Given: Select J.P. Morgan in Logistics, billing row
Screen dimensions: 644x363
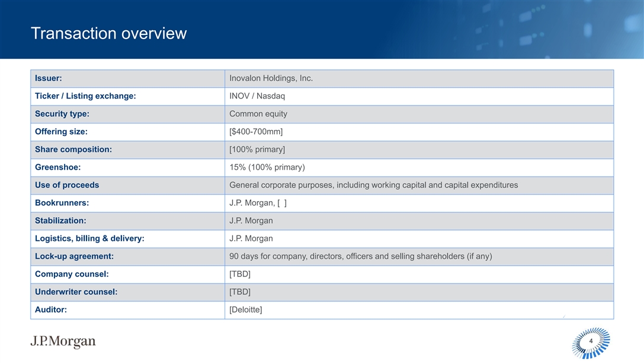Looking at the screenshot, I should pos(251,238).
